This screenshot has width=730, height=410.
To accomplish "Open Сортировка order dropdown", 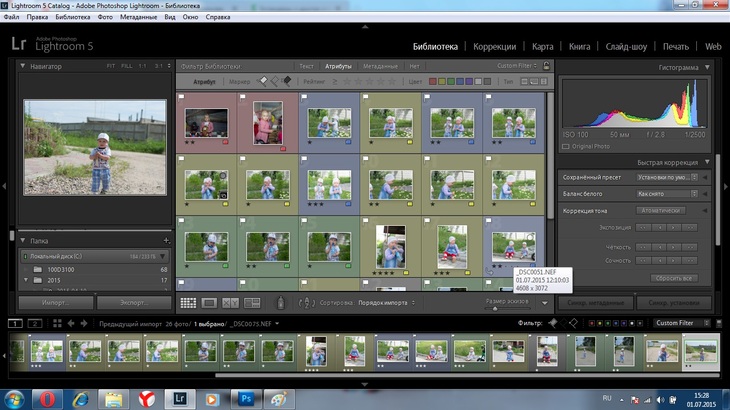I will (386, 302).
